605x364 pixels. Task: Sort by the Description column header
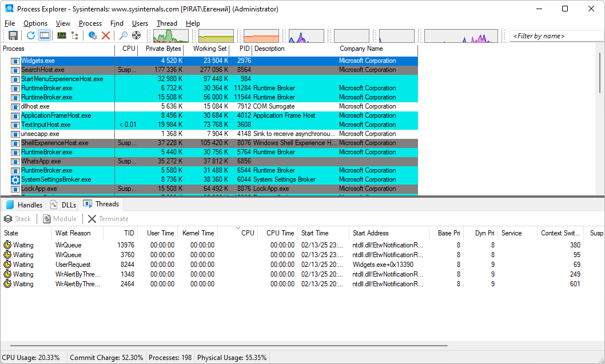295,49
